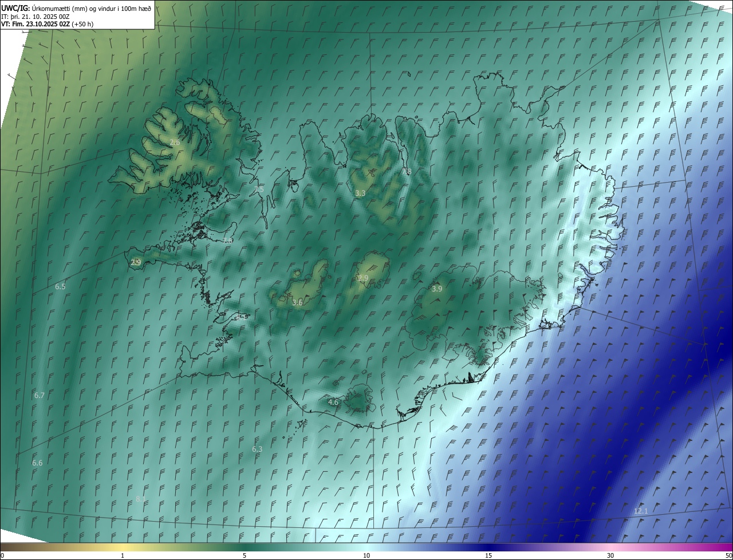Select the 30 tick label on the color scale
733x560 pixels.
tap(610, 555)
